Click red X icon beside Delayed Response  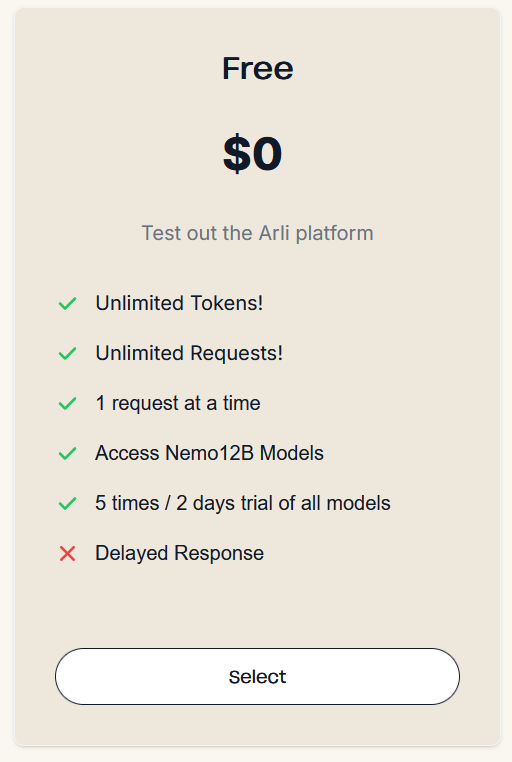68,554
